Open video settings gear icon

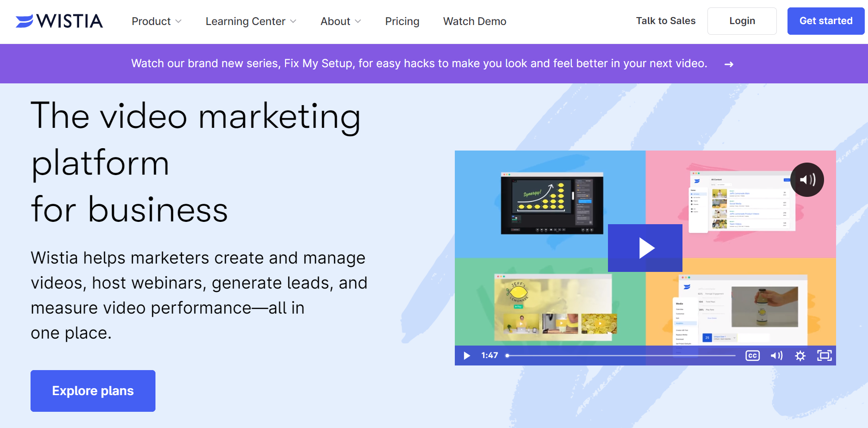800,356
